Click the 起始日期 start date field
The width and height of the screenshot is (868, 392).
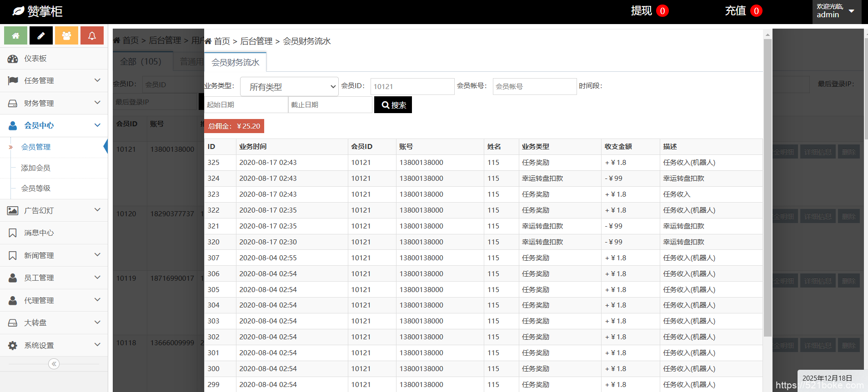pos(246,105)
